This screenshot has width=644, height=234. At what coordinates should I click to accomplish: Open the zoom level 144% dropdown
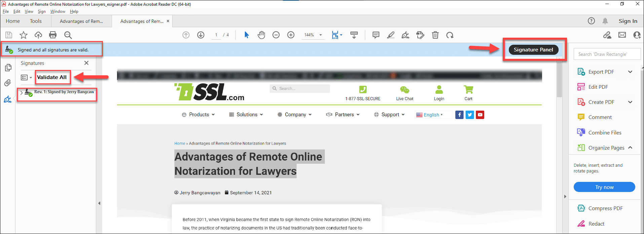pos(320,35)
